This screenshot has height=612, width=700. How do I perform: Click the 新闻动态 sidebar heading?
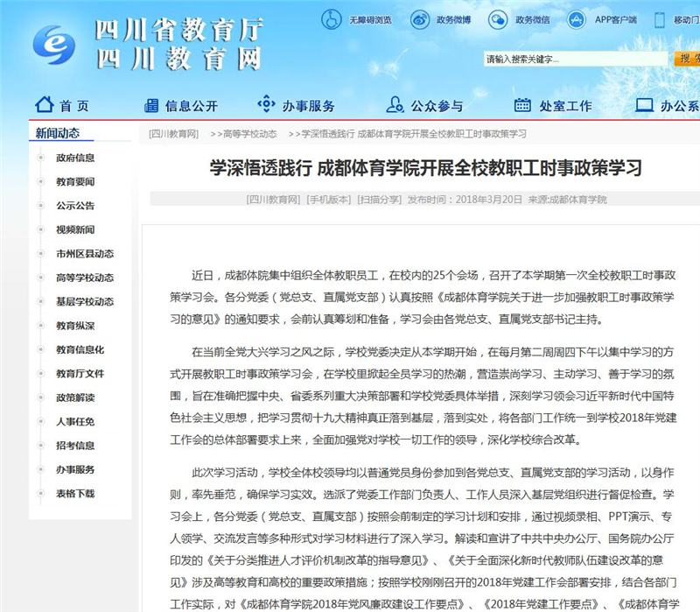(58, 133)
